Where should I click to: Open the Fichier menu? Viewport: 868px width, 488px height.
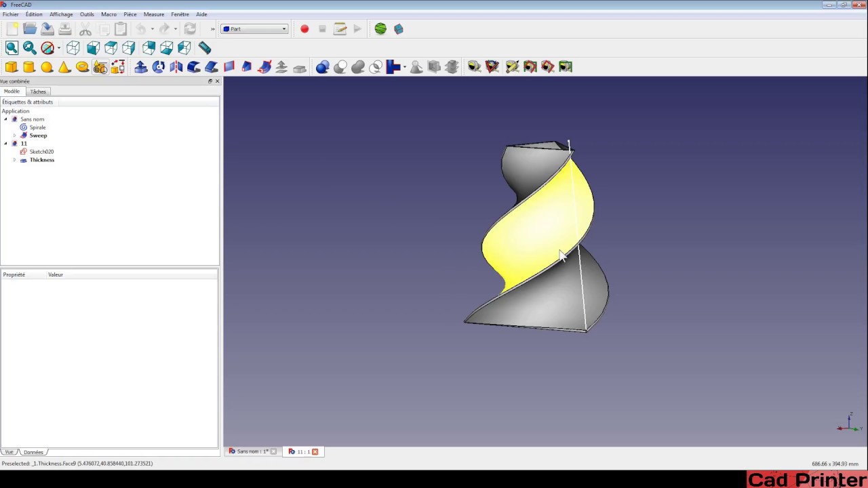pyautogui.click(x=11, y=14)
